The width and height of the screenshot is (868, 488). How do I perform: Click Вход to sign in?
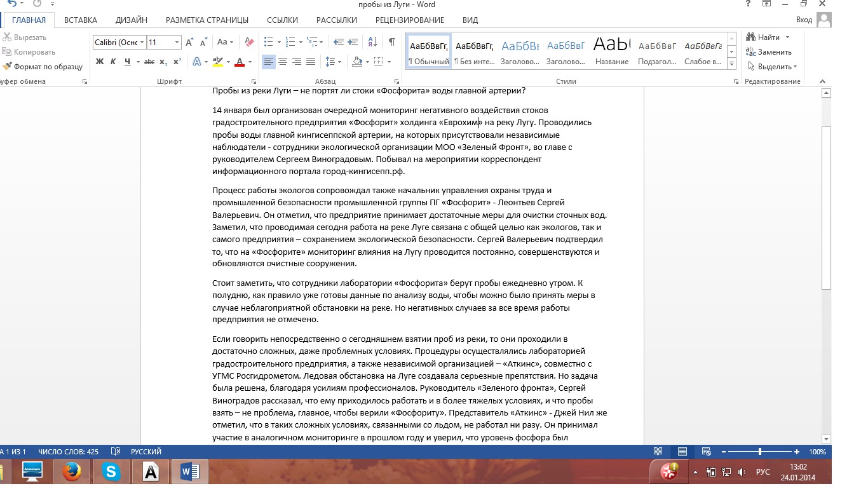804,20
